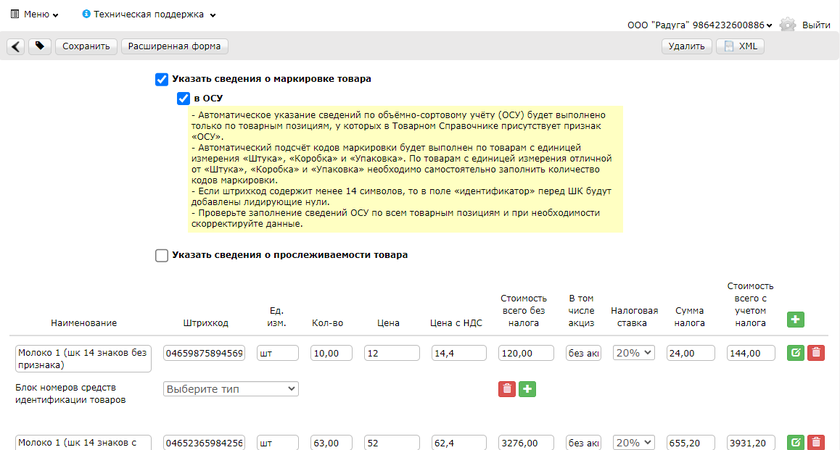Click the green plus icon in the table header
Image resolution: width=840 pixels, height=450 pixels.
796,319
